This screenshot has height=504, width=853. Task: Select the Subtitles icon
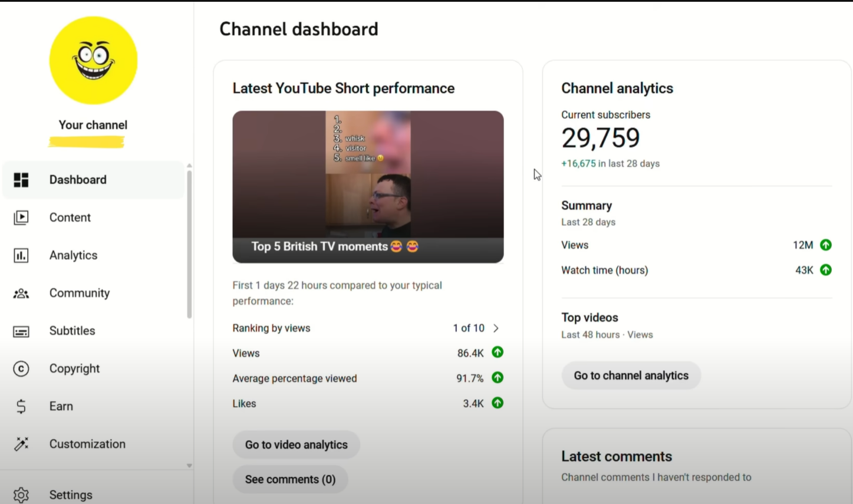tap(21, 331)
